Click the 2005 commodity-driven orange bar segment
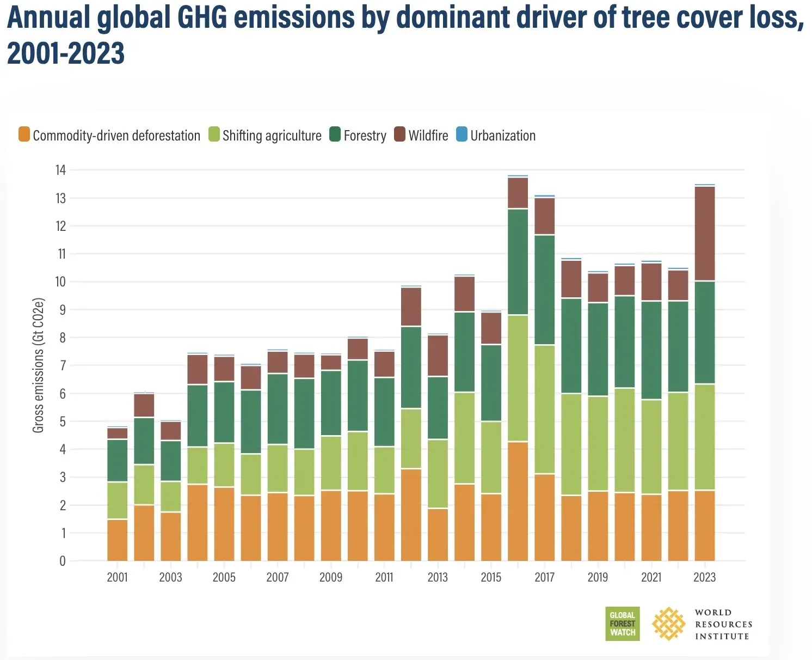Screen dimensions: 812x660 tap(224, 524)
